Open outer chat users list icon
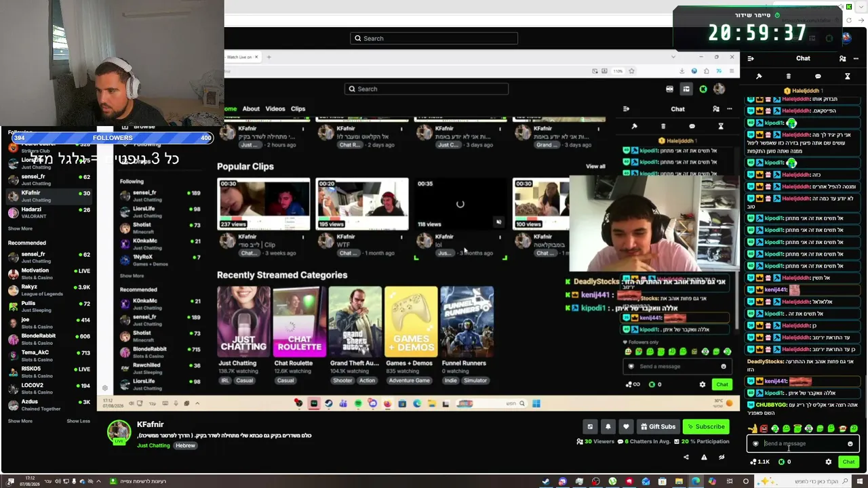The width and height of the screenshot is (868, 488). (842, 59)
